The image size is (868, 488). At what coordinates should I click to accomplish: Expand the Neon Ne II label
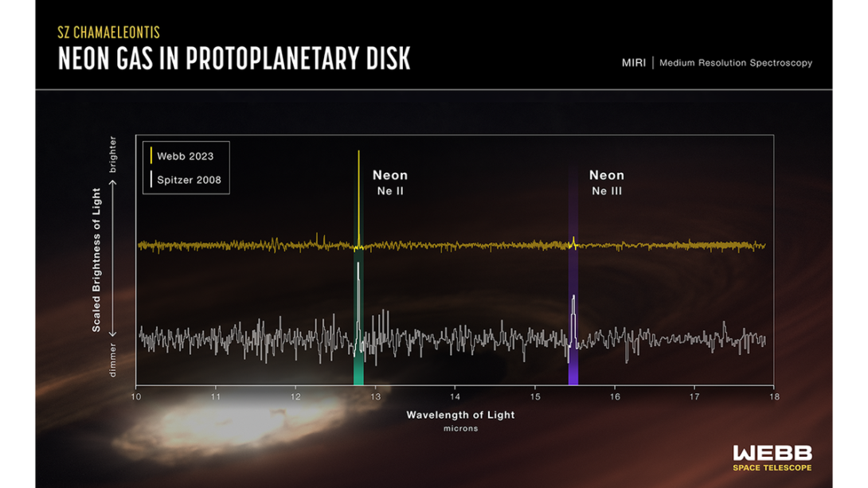[391, 182]
